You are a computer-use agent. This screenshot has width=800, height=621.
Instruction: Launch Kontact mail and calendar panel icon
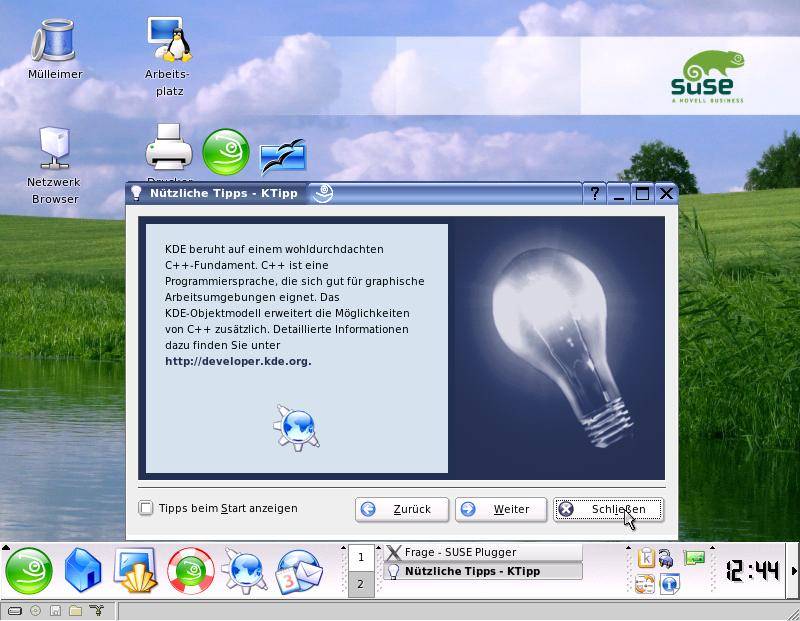pyautogui.click(x=299, y=572)
